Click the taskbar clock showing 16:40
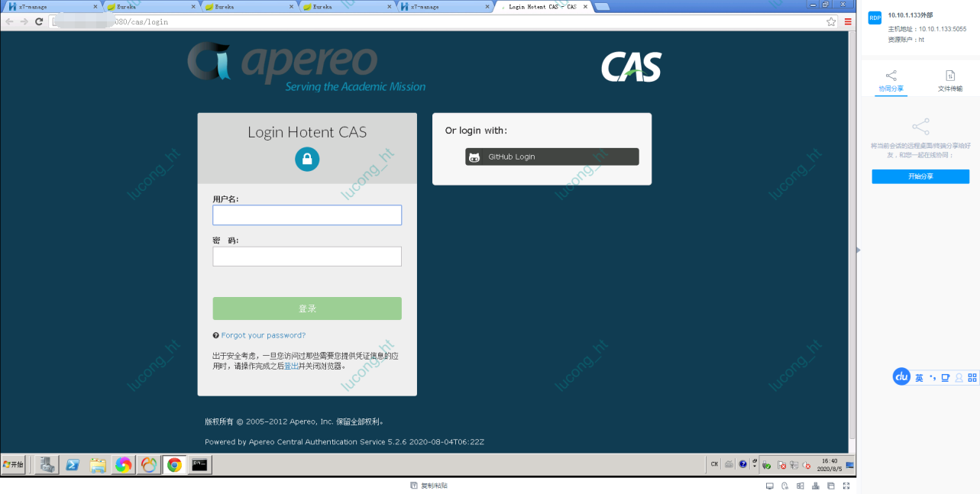The height and width of the screenshot is (494, 980). [829, 464]
